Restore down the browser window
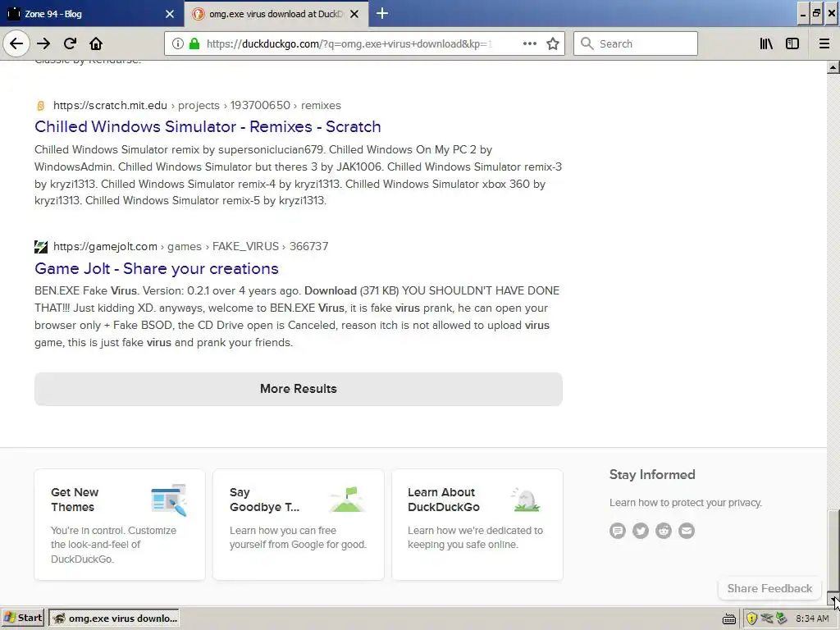The image size is (840, 630). (x=816, y=13)
